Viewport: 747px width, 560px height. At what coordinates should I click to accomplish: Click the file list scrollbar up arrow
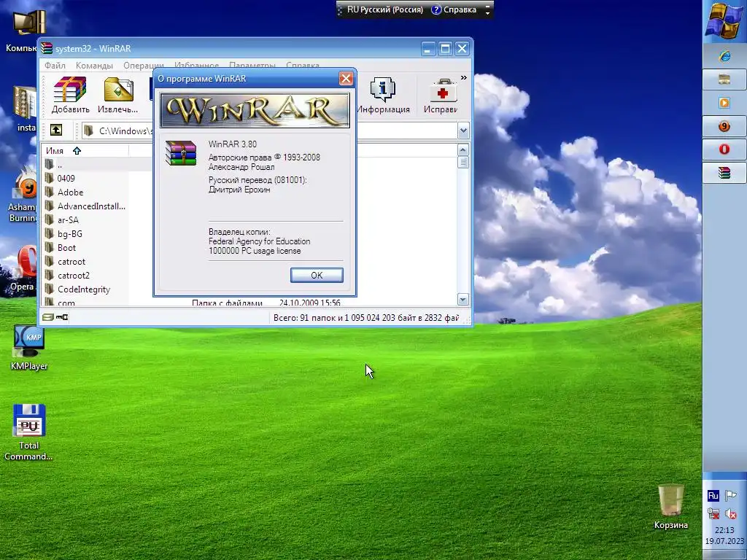tap(463, 150)
